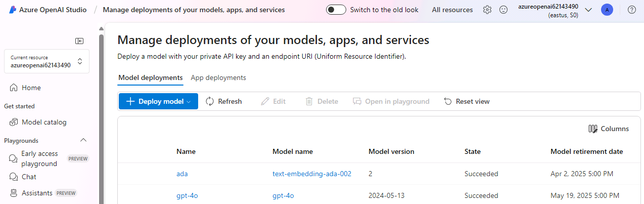Click the Reset view icon
The height and width of the screenshot is (204, 644).
click(448, 101)
